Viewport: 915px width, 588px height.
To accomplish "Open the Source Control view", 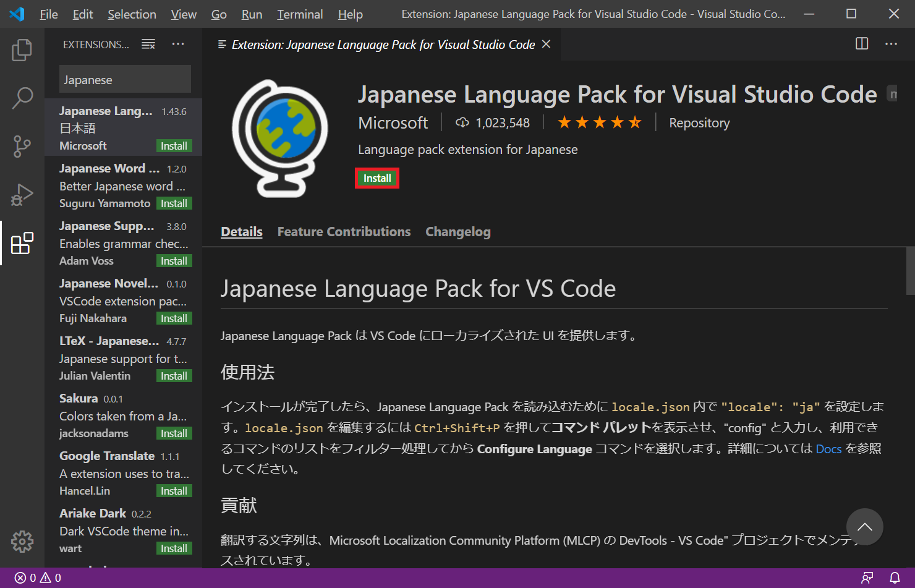I will pyautogui.click(x=22, y=147).
